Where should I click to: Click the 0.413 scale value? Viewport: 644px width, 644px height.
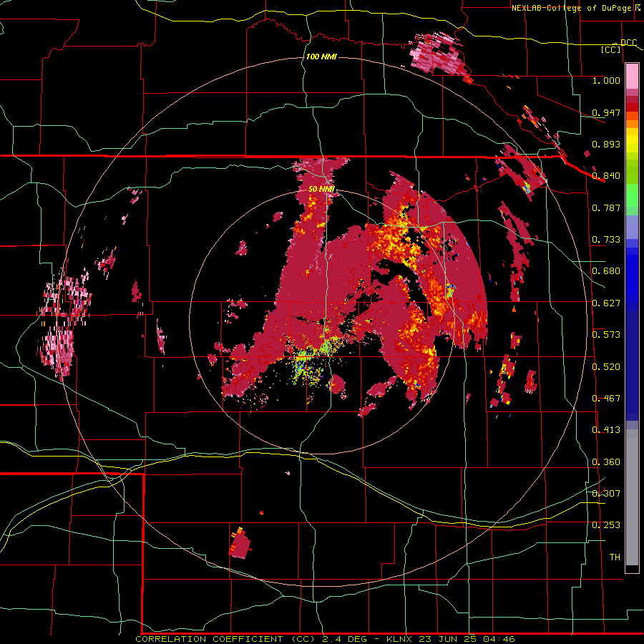point(606,430)
